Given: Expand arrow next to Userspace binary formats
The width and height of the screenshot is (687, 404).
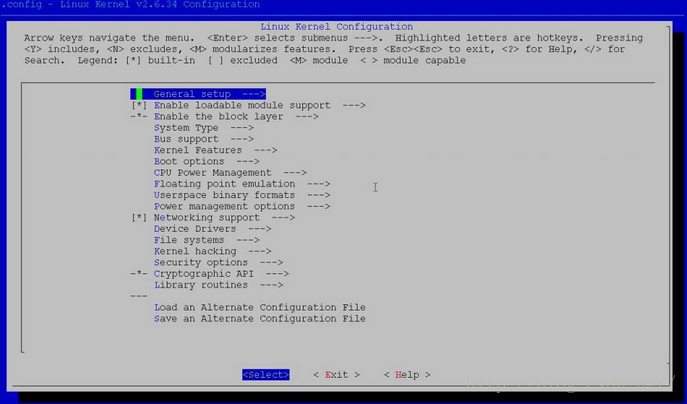Looking at the screenshot, I should pos(319,195).
